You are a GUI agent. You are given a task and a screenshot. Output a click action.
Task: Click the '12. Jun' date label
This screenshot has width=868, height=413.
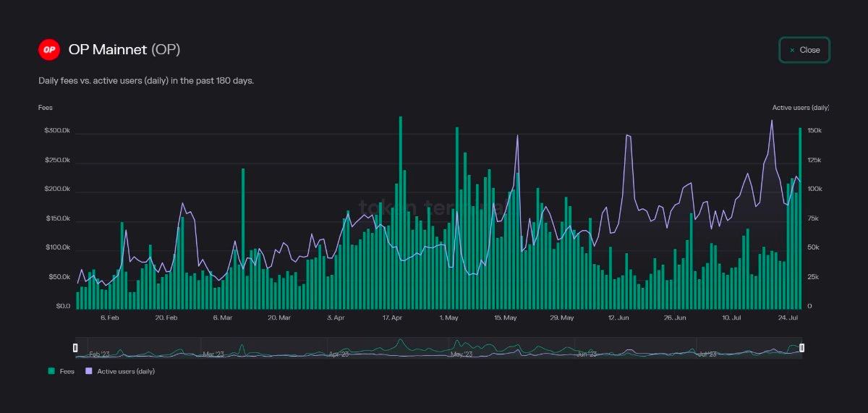(618, 318)
